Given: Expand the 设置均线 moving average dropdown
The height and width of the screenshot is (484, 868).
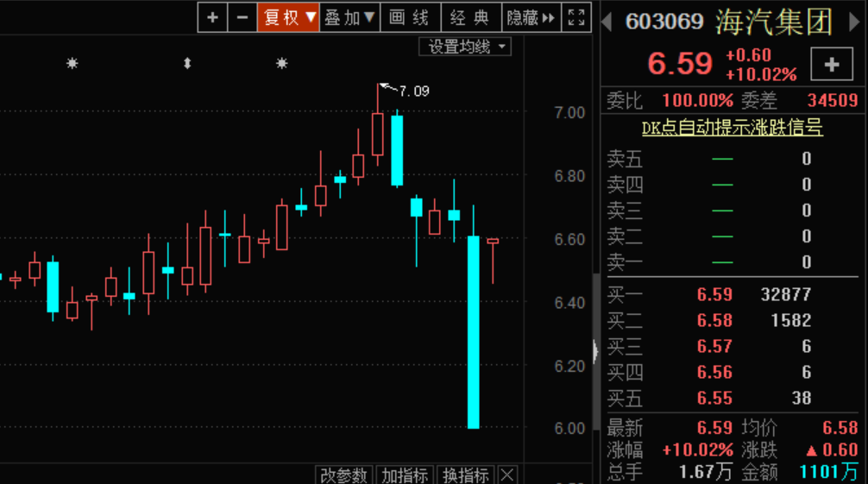Looking at the screenshot, I should coord(465,47).
